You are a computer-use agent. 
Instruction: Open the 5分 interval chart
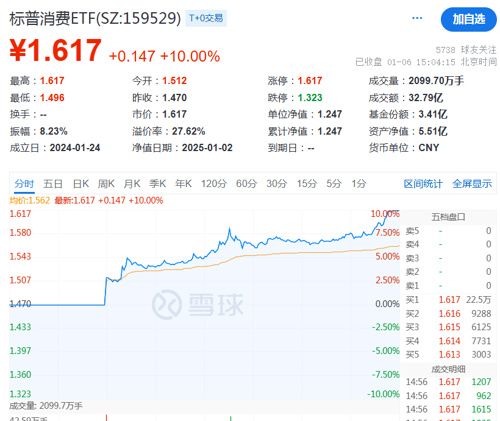point(334,184)
